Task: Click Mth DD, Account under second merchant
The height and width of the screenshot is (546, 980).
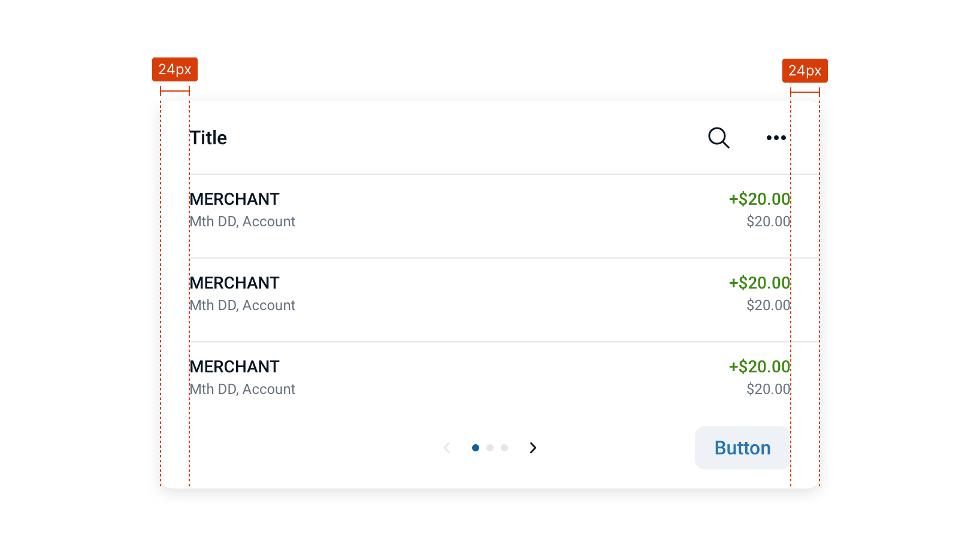Action: (243, 305)
